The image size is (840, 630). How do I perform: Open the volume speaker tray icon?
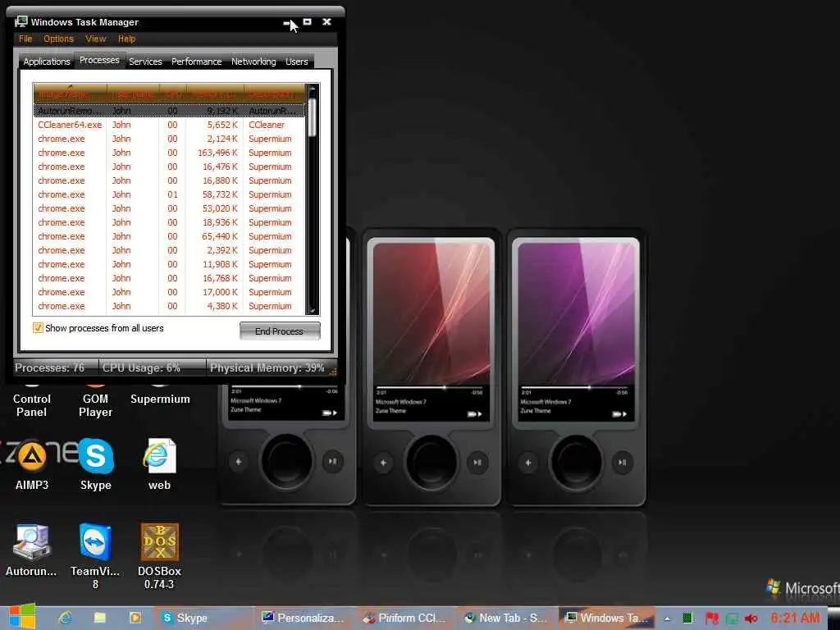tap(751, 619)
